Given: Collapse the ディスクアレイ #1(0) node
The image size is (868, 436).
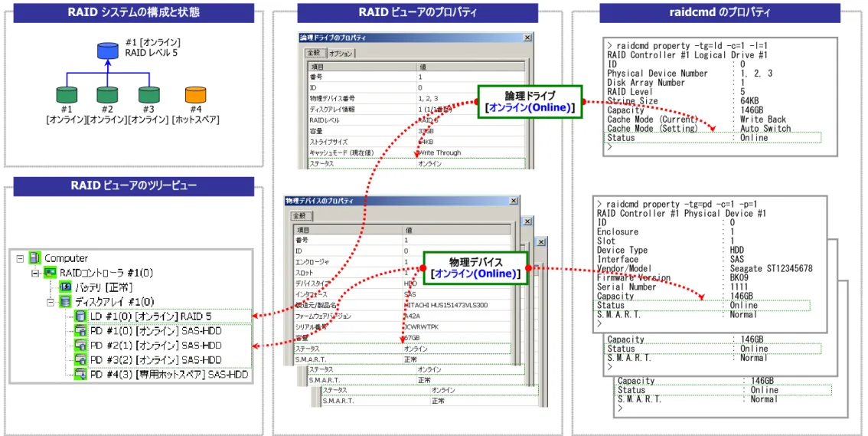Looking at the screenshot, I should point(51,302).
